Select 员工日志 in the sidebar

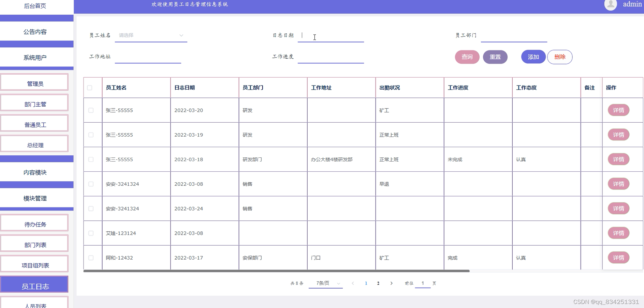(35, 286)
